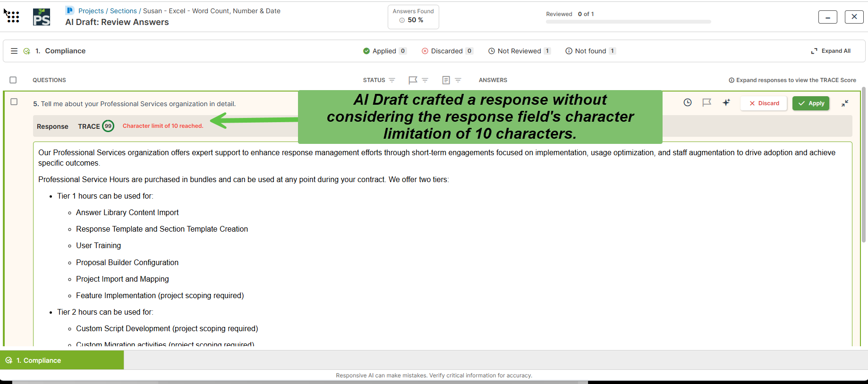Screen dimensions: 868x384
Task: Open the section list hamburger menu
Action: pos(14,51)
